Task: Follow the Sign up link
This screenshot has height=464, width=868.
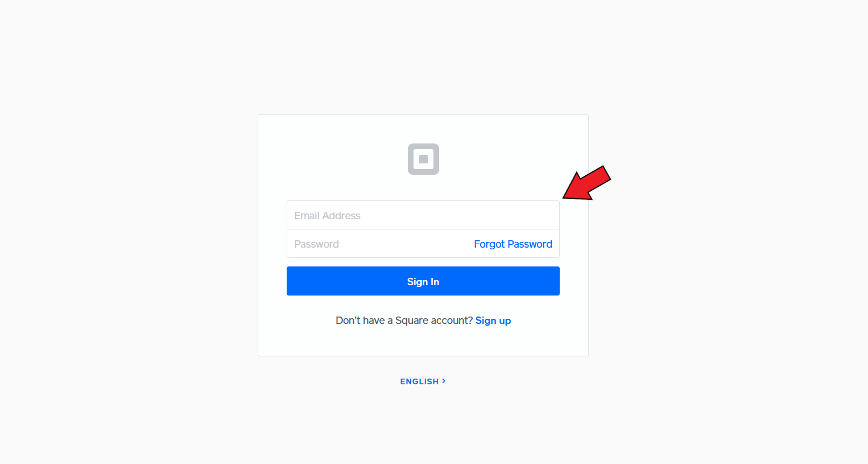Action: coord(493,321)
